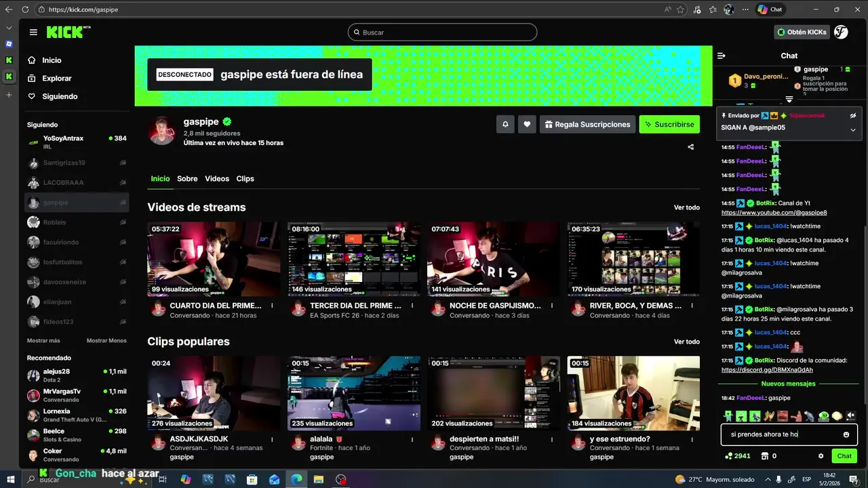Open profile avatar in top right corner
Viewport: 868px width, 488px height.
click(841, 32)
